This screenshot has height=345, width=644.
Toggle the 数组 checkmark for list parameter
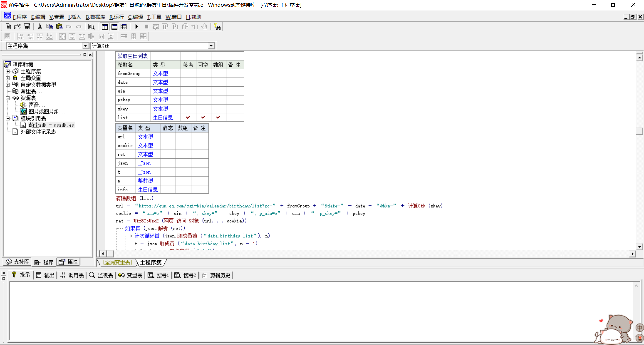tap(218, 117)
